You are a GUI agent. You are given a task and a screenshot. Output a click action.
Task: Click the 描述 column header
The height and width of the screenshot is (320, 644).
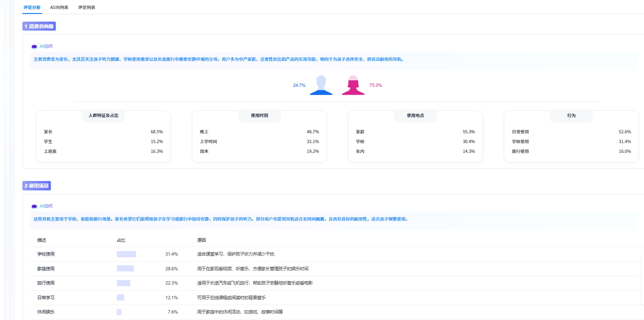click(x=42, y=241)
